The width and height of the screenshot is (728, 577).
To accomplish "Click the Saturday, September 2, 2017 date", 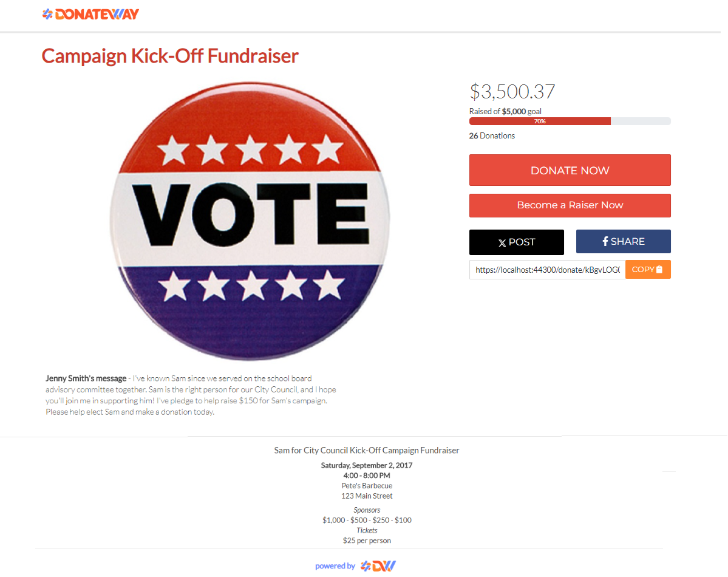I will pos(367,465).
